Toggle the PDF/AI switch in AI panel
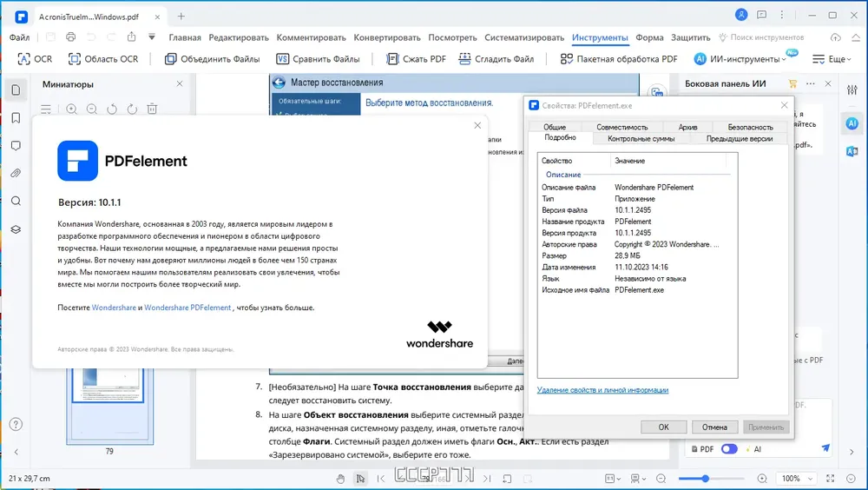868x490 pixels. pyautogui.click(x=729, y=449)
